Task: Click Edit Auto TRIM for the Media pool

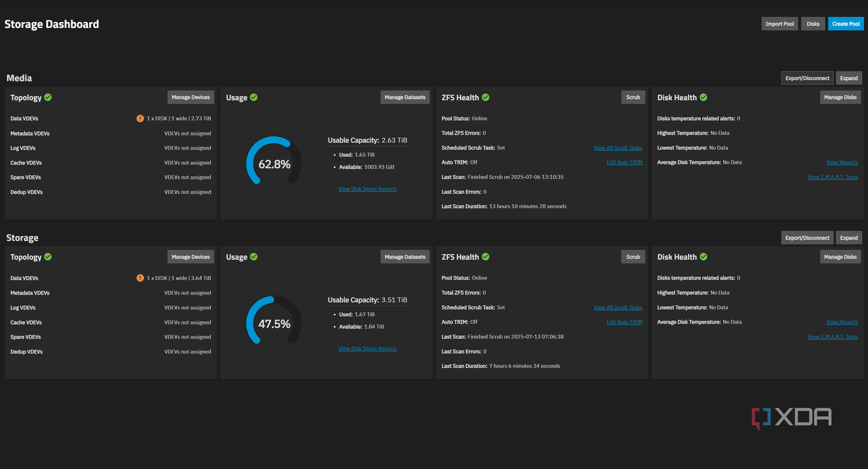Action: [624, 163]
